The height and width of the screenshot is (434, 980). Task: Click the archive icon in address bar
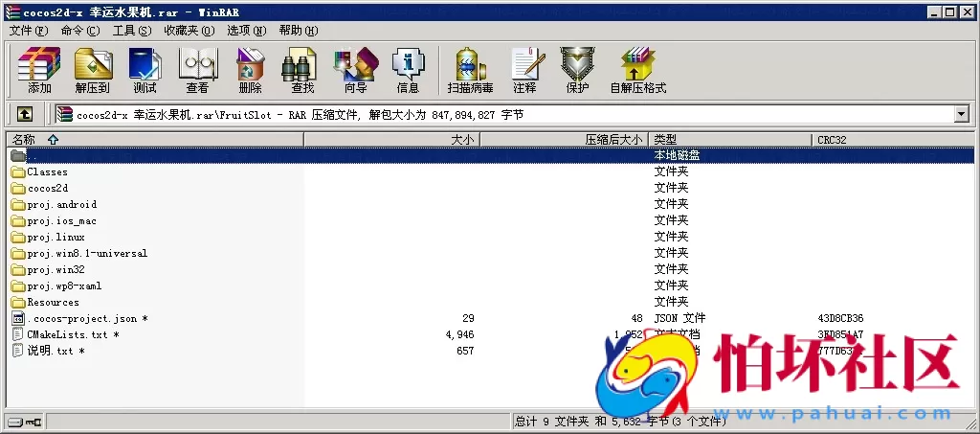coord(64,114)
